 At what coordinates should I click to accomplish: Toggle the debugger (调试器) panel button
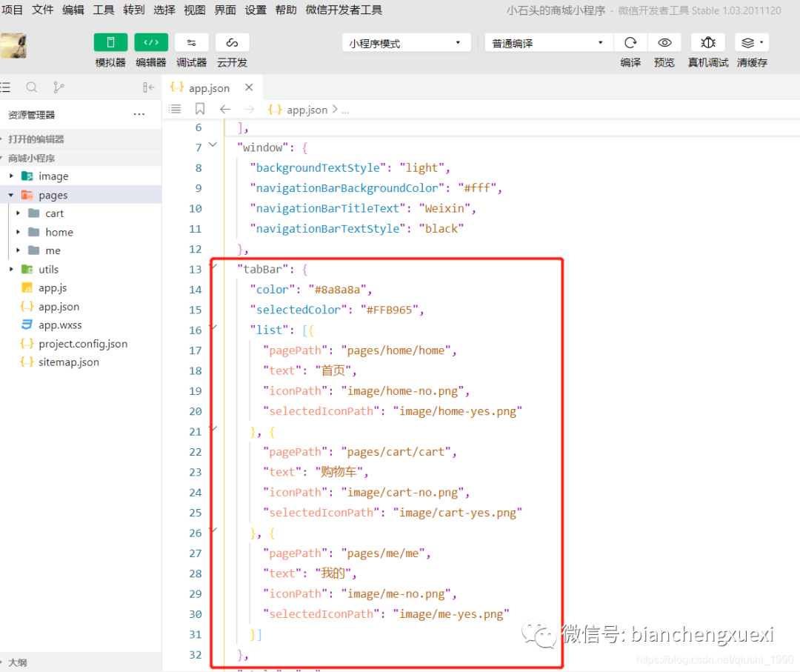point(192,43)
